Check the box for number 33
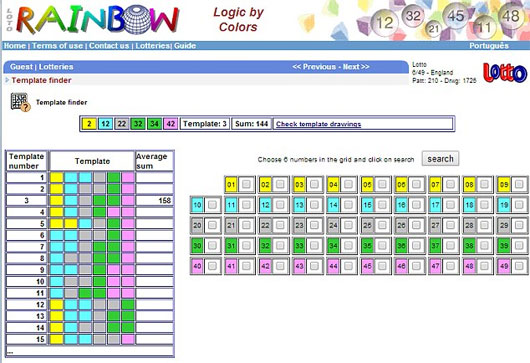This screenshot has width=530, height=363. (x=314, y=245)
